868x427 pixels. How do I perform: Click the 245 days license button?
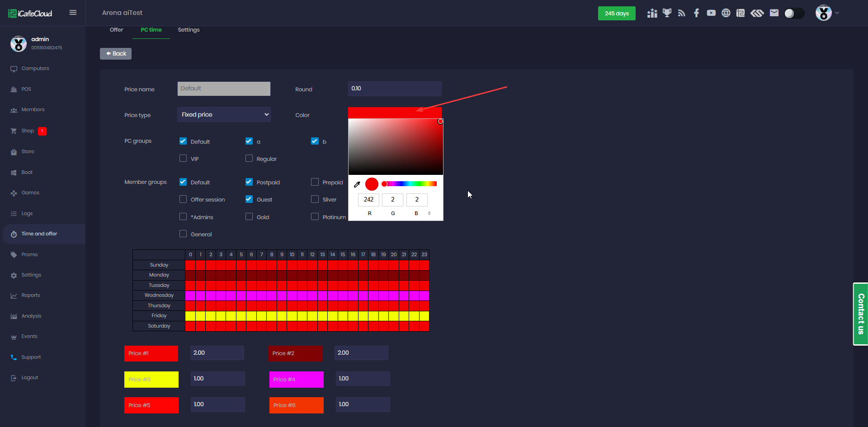[x=616, y=14]
